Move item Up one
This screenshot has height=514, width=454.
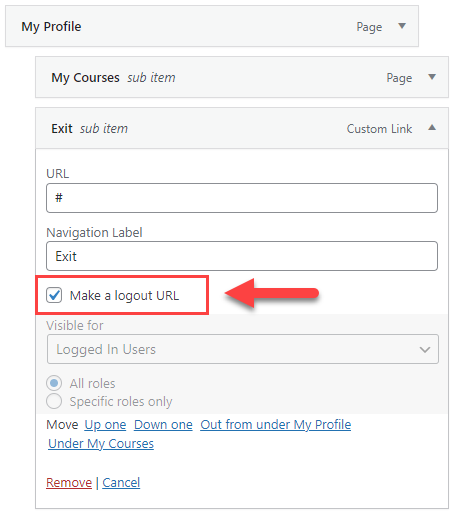105,425
